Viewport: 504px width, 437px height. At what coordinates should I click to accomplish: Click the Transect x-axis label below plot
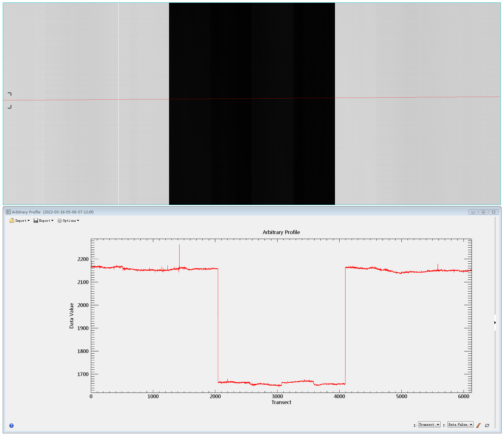tap(281, 402)
